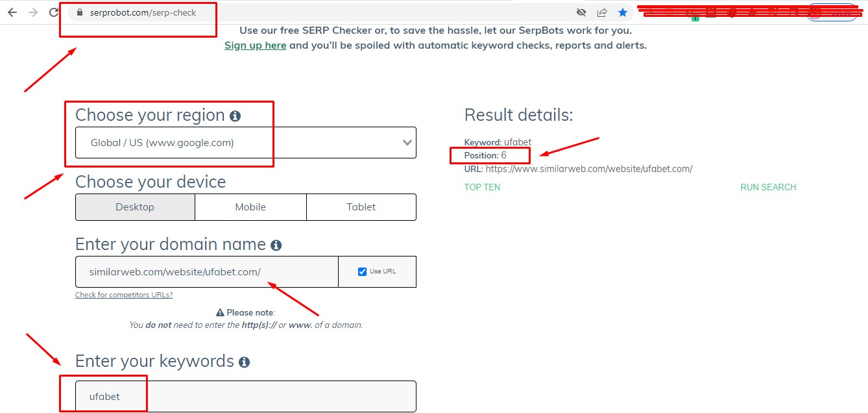868x413 pixels.
Task: Click the browser forward arrow
Action: tap(33, 12)
